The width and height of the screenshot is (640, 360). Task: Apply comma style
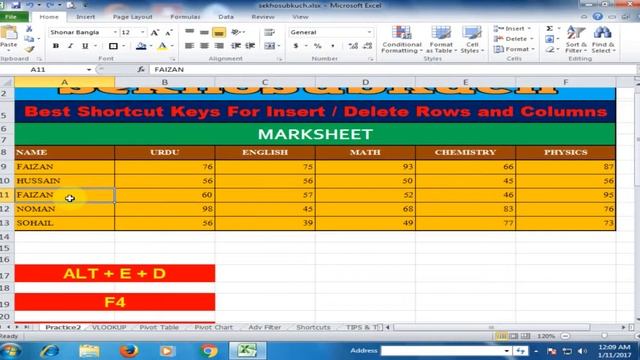(x=333, y=46)
